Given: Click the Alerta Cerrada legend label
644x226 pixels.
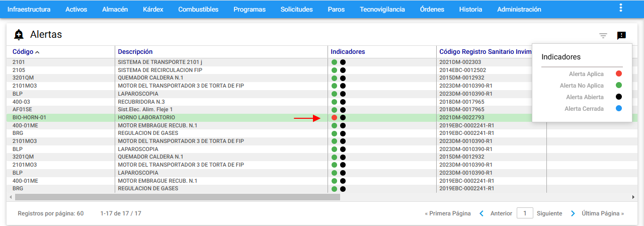Looking at the screenshot, I should (584, 109).
